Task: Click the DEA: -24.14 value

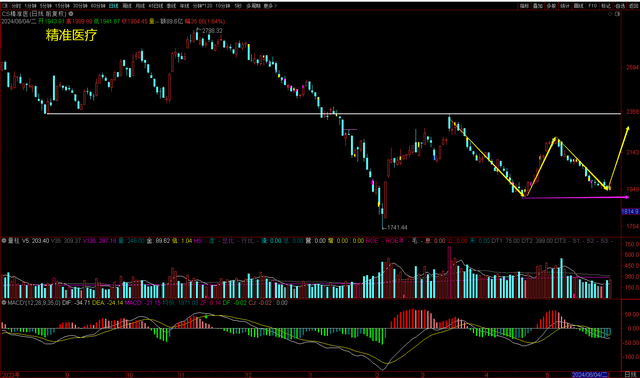Action: pyautogui.click(x=107, y=303)
